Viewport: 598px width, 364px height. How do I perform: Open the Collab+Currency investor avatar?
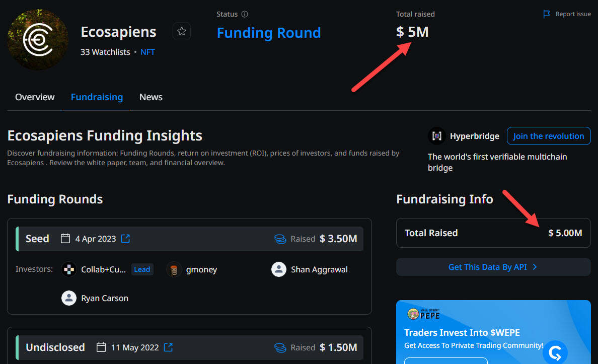click(x=69, y=269)
